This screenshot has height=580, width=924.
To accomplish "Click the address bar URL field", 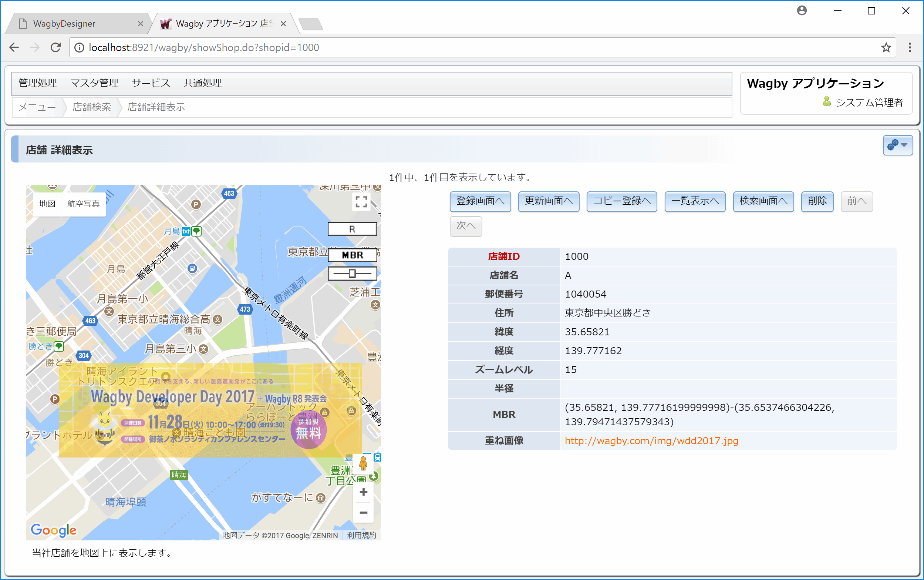I will [482, 48].
